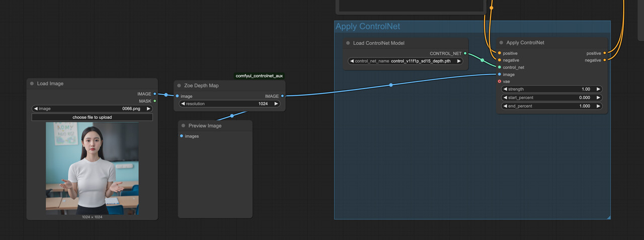The width and height of the screenshot is (644, 240).
Task: Select previous image file with left arrow
Action: coord(36,109)
